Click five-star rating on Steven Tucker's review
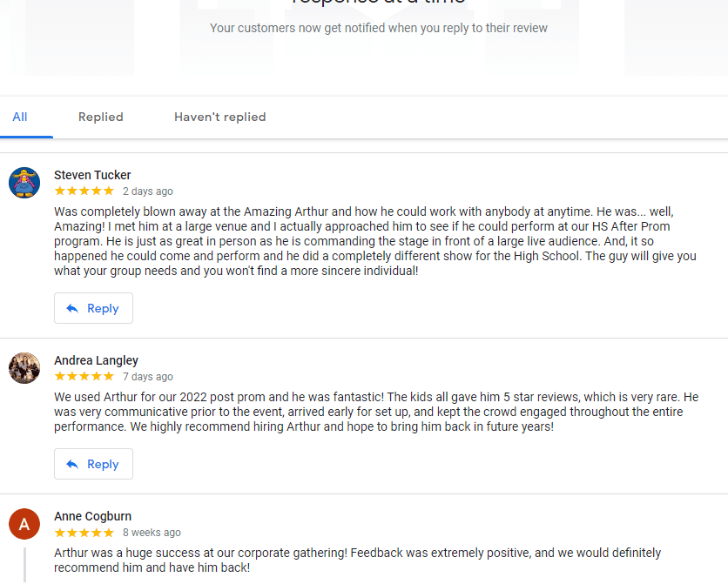Image resolution: width=728 pixels, height=584 pixels. (84, 191)
